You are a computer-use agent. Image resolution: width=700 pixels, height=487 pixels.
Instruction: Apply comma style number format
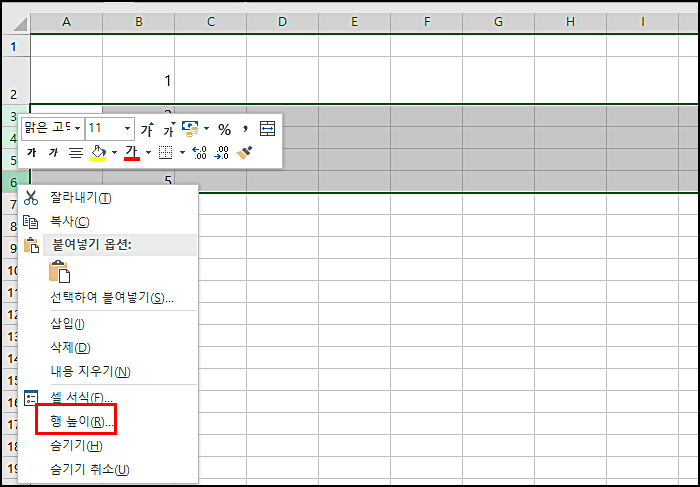point(245,129)
